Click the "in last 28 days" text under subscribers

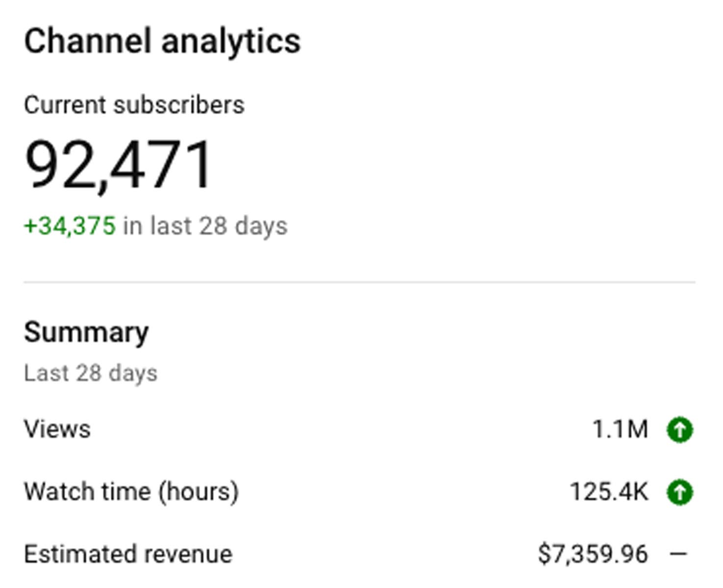click(205, 226)
